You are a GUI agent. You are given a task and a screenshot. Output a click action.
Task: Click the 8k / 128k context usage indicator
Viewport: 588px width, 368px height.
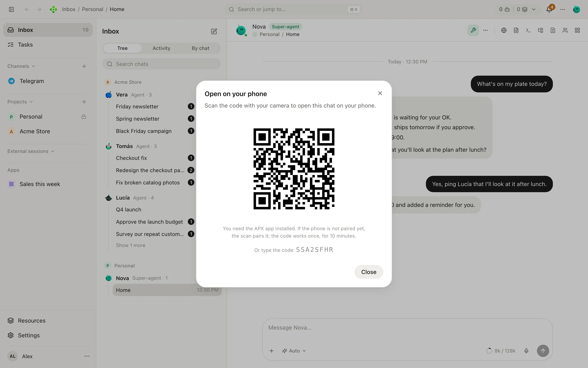click(x=501, y=351)
